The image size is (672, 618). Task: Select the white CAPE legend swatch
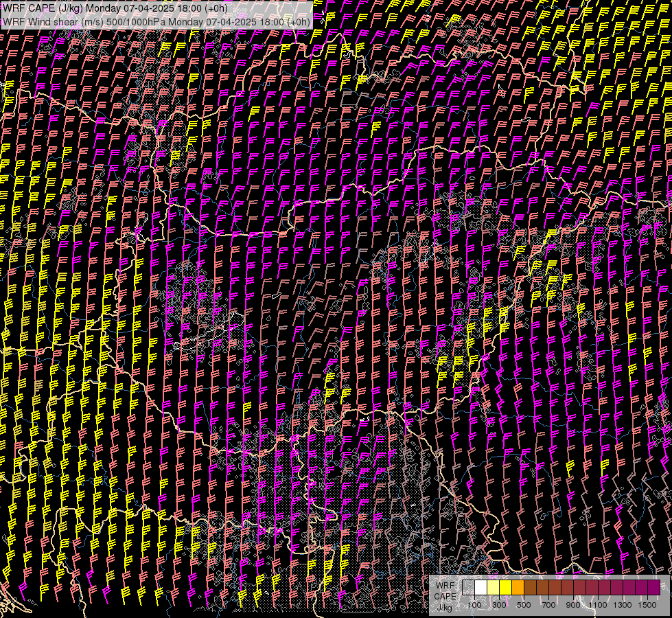[481, 588]
